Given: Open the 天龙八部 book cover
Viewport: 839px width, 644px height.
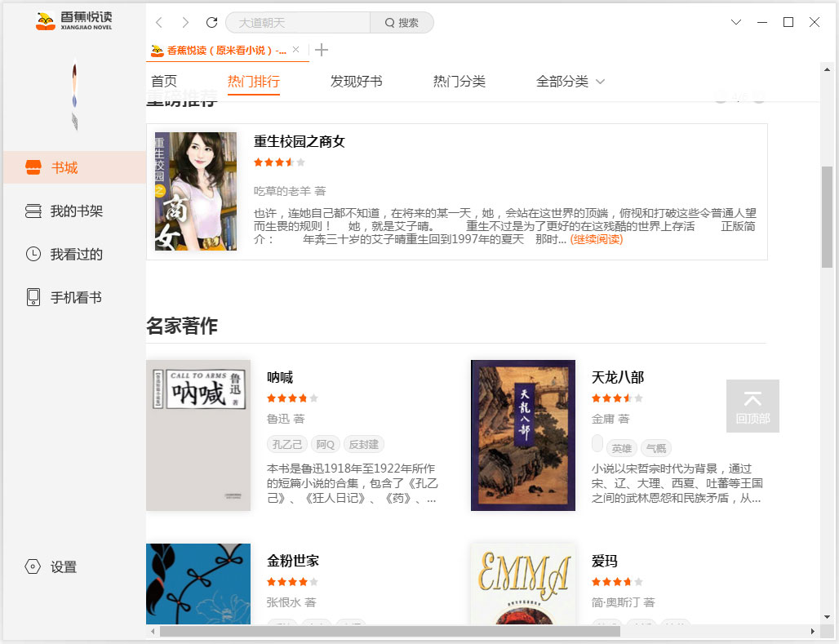Looking at the screenshot, I should pyautogui.click(x=523, y=435).
